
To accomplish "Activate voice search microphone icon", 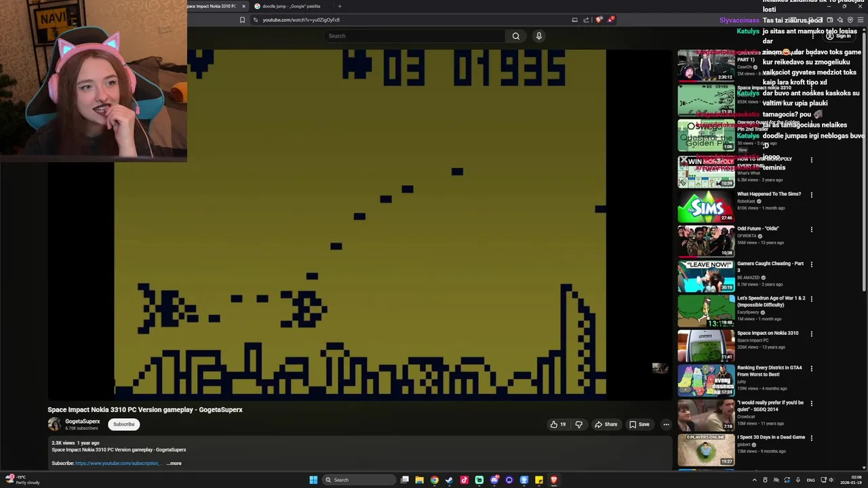I will click(x=538, y=36).
